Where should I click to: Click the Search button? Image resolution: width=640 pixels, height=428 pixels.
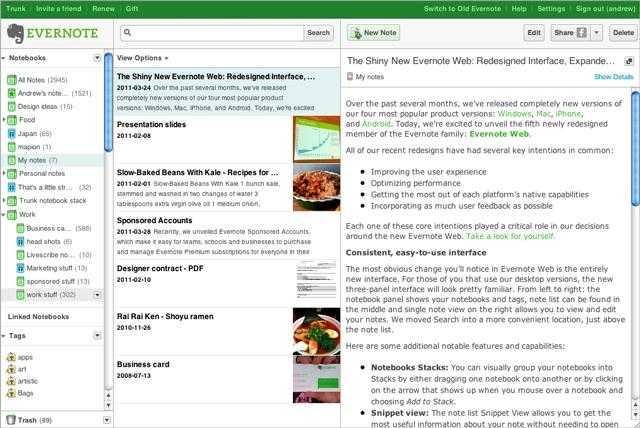(x=318, y=33)
